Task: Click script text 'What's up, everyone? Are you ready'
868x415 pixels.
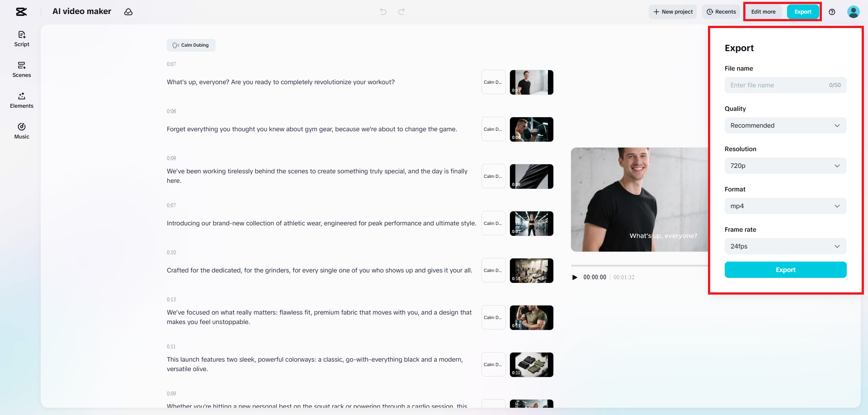Action: (281, 82)
